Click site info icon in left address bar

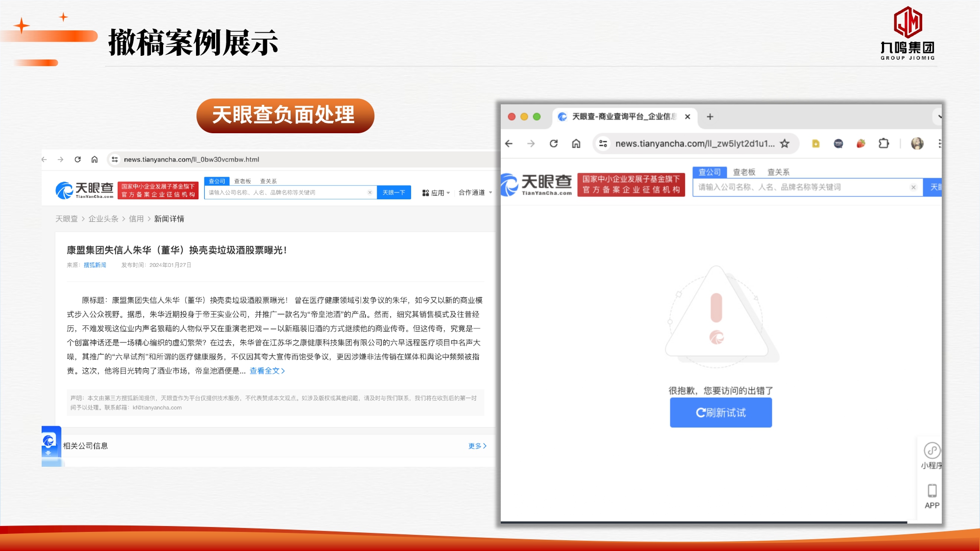tap(115, 159)
